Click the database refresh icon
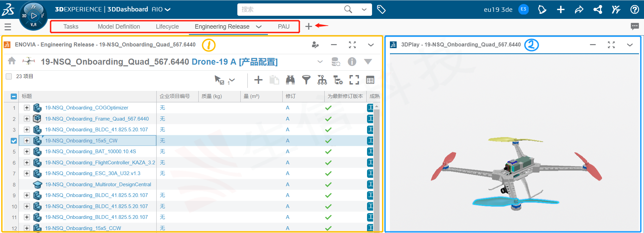The height and width of the screenshot is (233, 644). tap(336, 62)
